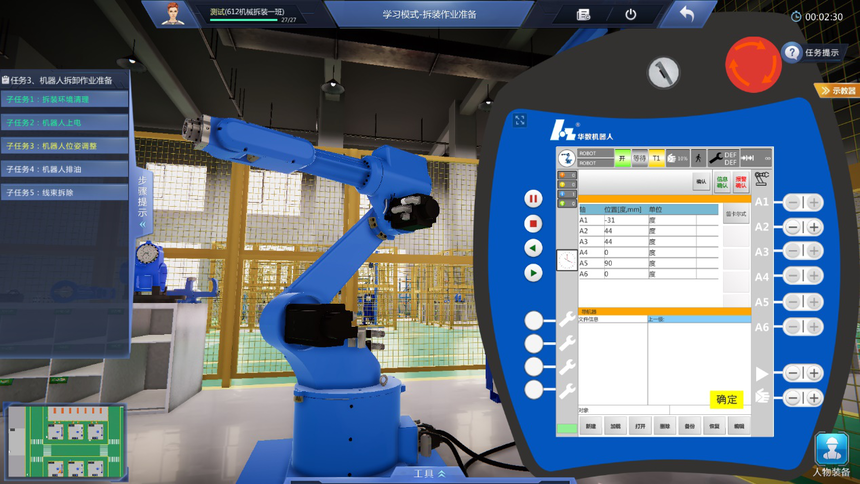Select subtask 5 cable harness removal
This screenshot has width=860, height=484.
tap(64, 192)
